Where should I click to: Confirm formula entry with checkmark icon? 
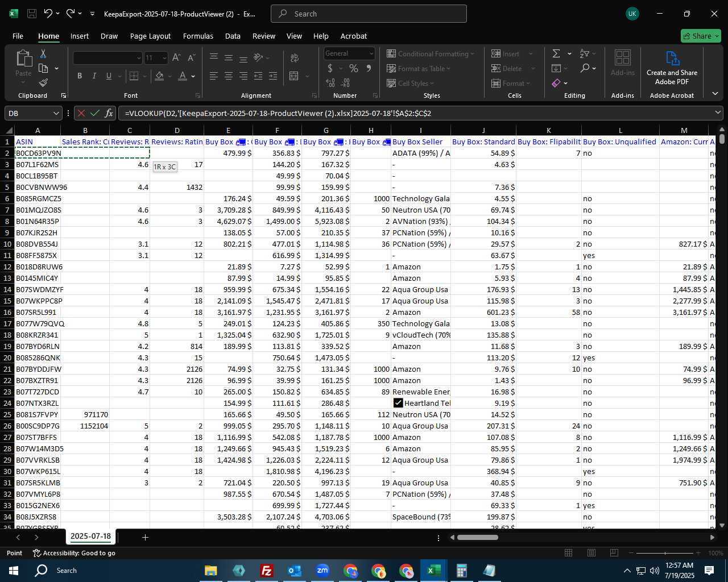click(x=95, y=113)
